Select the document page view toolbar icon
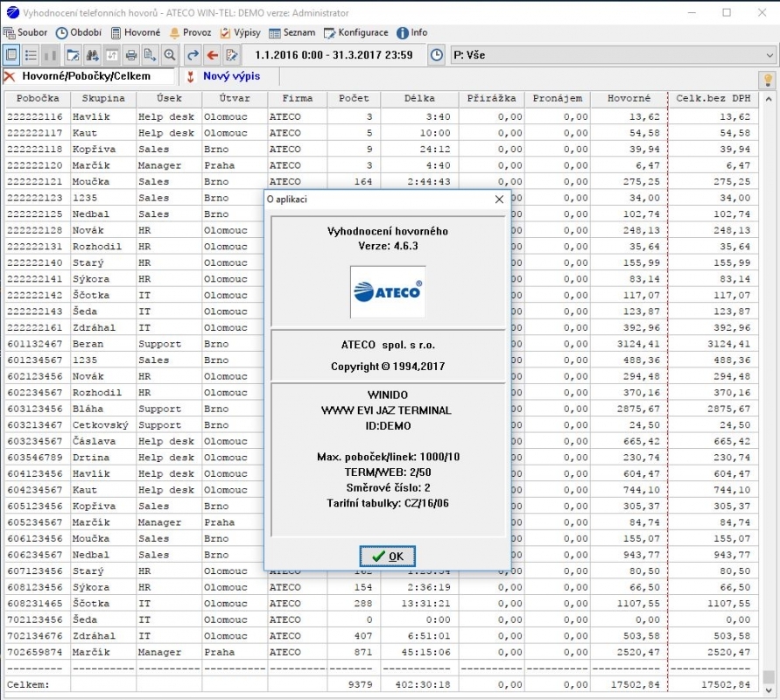This screenshot has height=700, width=780. [11, 54]
